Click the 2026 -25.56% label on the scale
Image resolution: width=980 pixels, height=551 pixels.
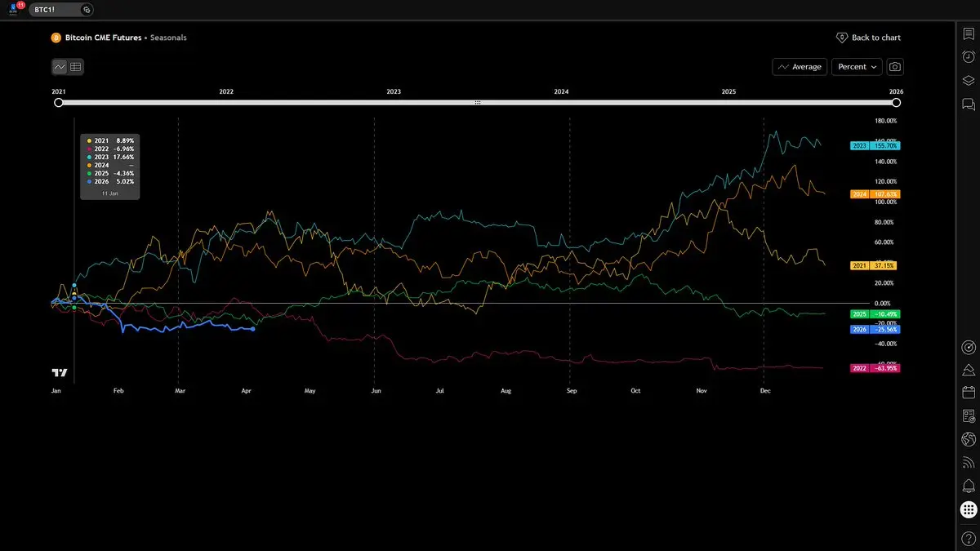(x=875, y=329)
